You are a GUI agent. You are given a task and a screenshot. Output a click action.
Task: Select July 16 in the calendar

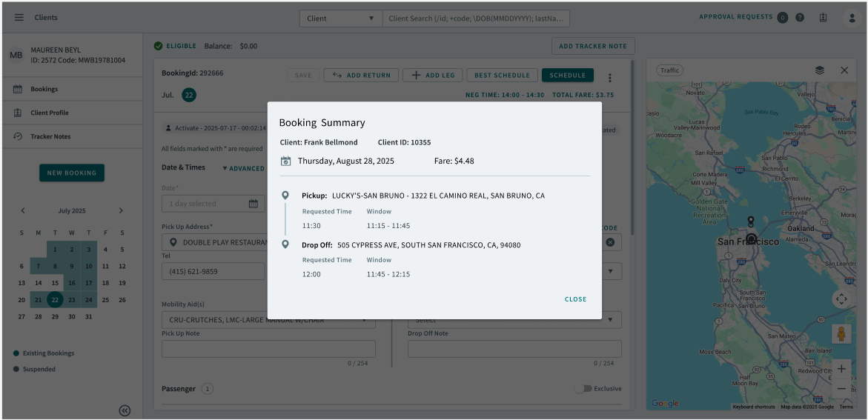(x=72, y=283)
